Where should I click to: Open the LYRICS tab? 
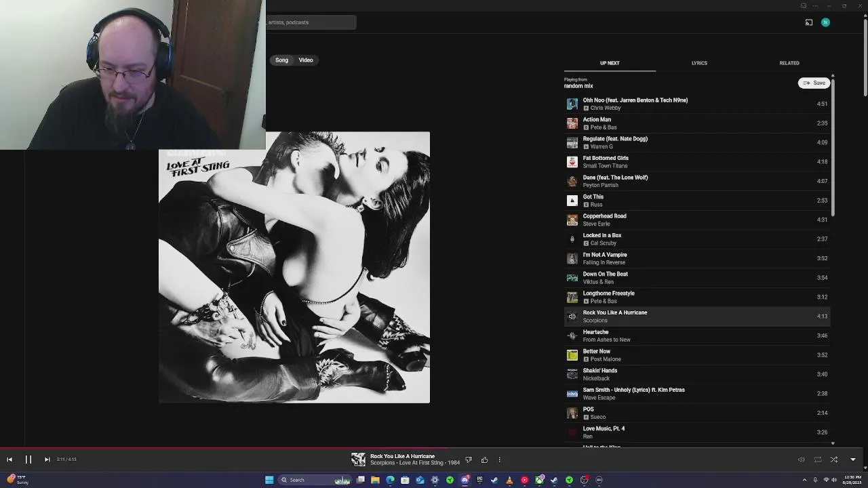(699, 63)
